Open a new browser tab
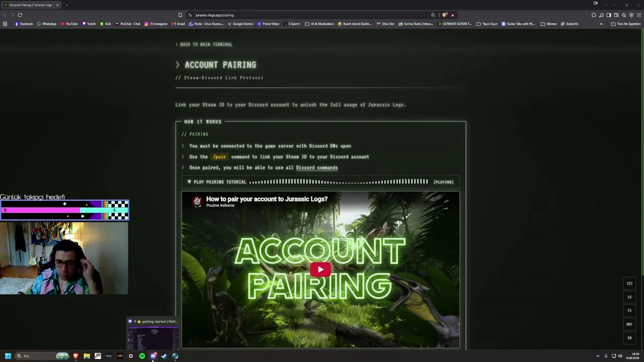The height and width of the screenshot is (362, 644). tap(66, 5)
